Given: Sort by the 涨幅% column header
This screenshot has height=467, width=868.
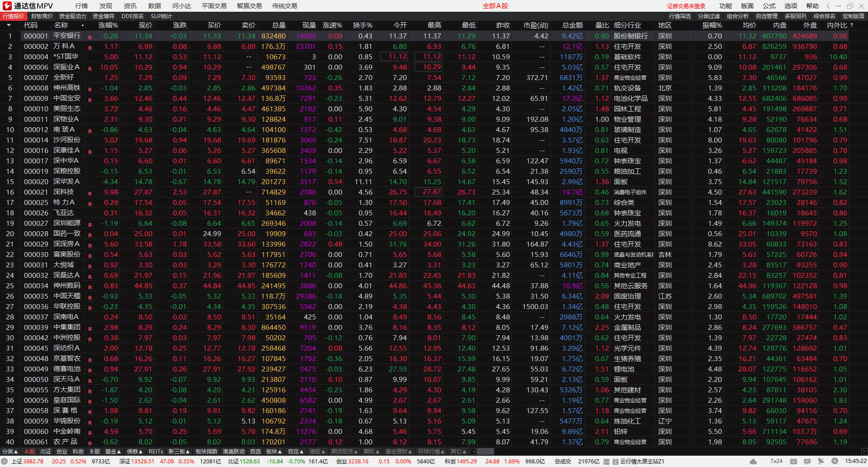Looking at the screenshot, I should [108, 25].
